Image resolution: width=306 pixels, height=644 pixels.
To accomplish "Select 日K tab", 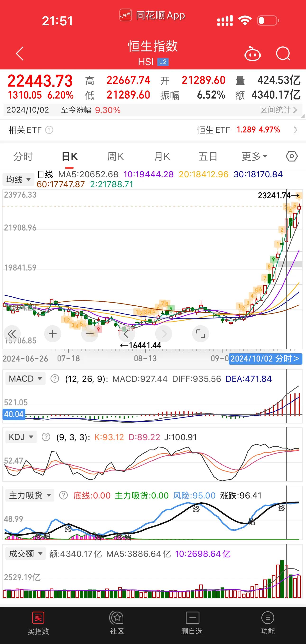I will pos(70,157).
